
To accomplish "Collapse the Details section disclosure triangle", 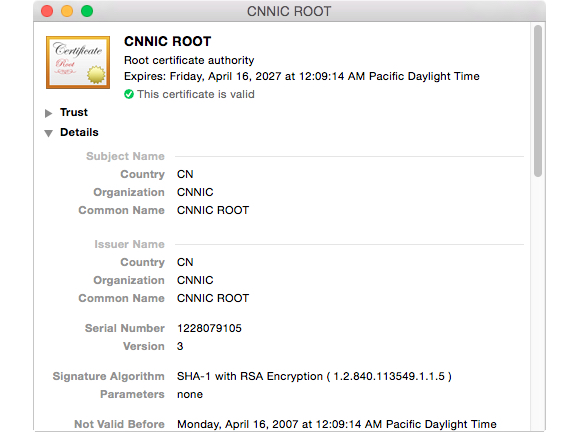I will coord(48,133).
